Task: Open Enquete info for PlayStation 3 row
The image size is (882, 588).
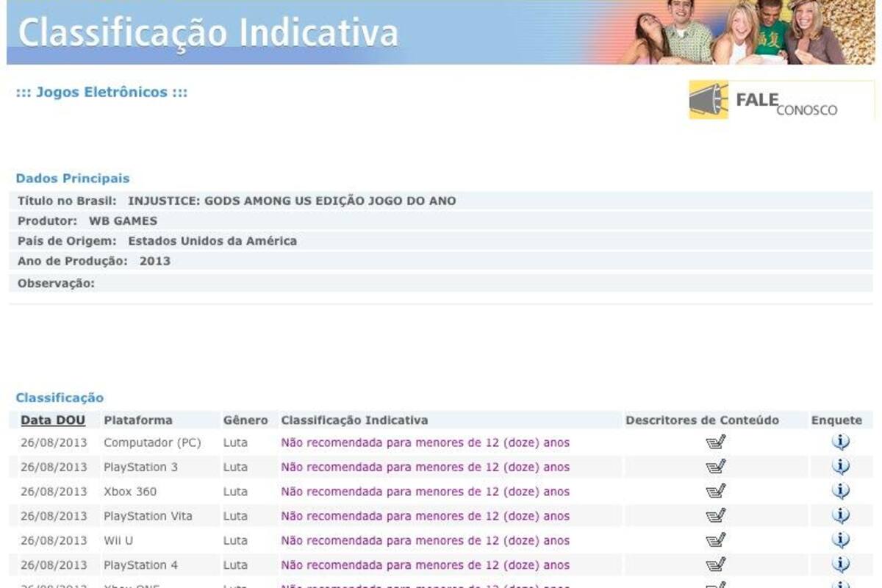Action: [x=841, y=467]
